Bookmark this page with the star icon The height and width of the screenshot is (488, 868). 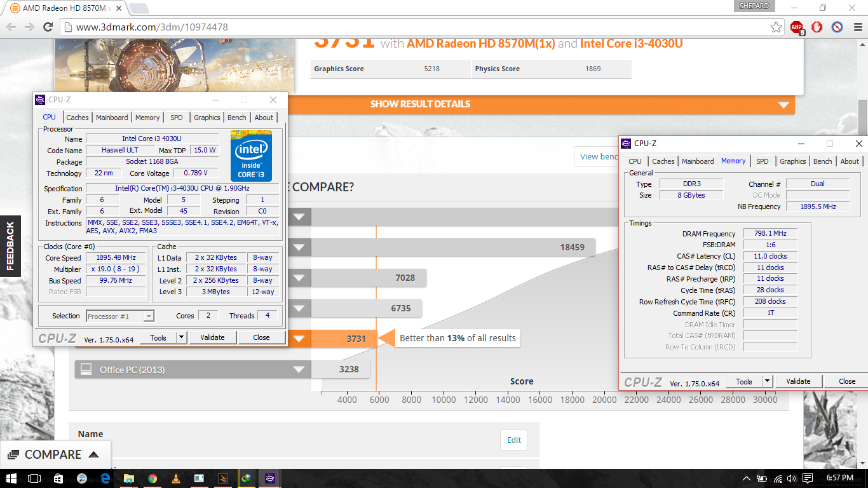point(776,27)
